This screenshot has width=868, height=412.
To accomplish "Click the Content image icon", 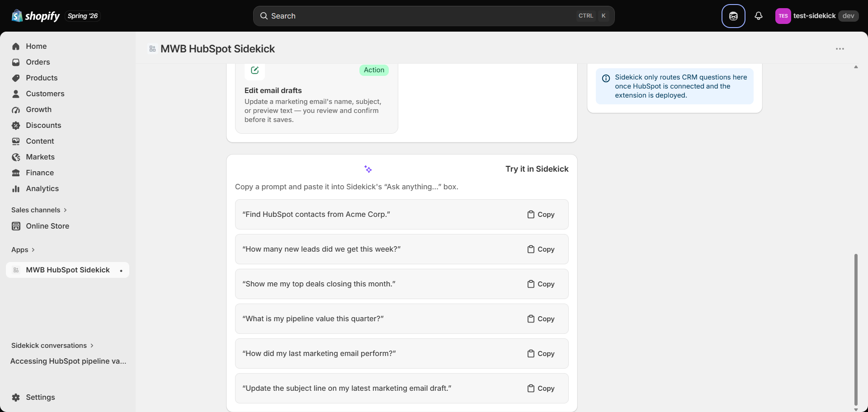I will (16, 141).
